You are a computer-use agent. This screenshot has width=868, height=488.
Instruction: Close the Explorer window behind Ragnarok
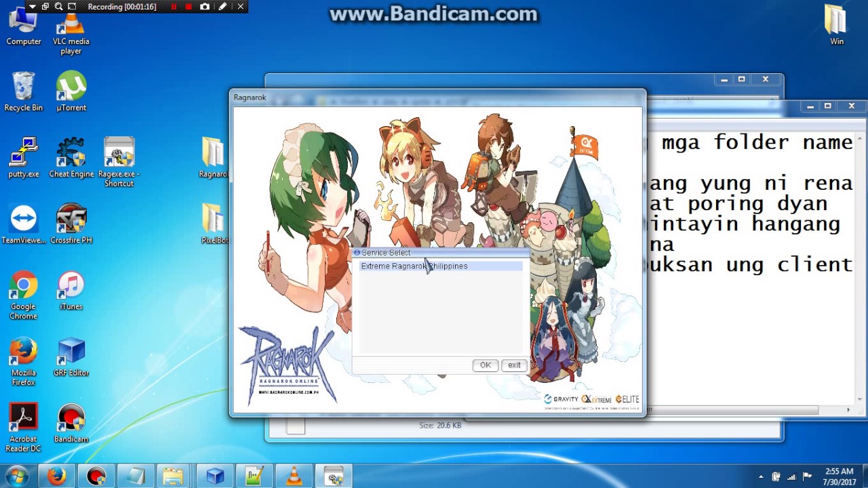tap(766, 79)
